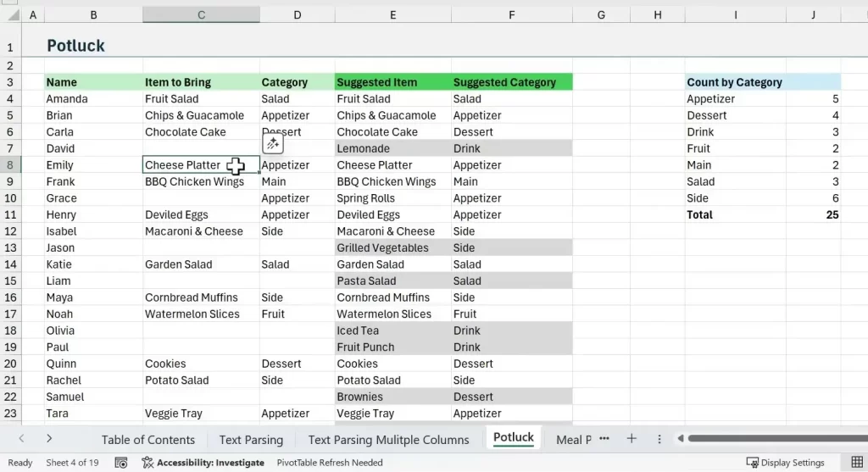Add a new sheet with plus icon
The height and width of the screenshot is (472, 868).
click(631, 439)
